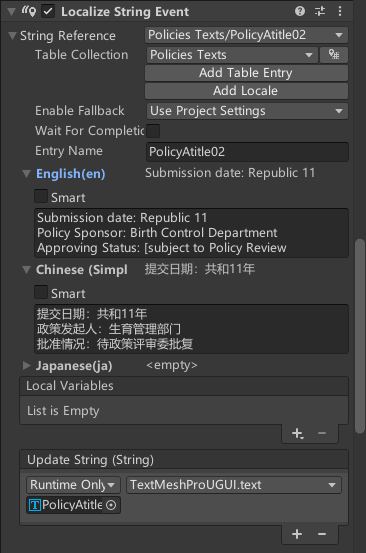This screenshot has height=553, width=366.
Task: Click the Localize String Event component icon
Action: point(29,11)
